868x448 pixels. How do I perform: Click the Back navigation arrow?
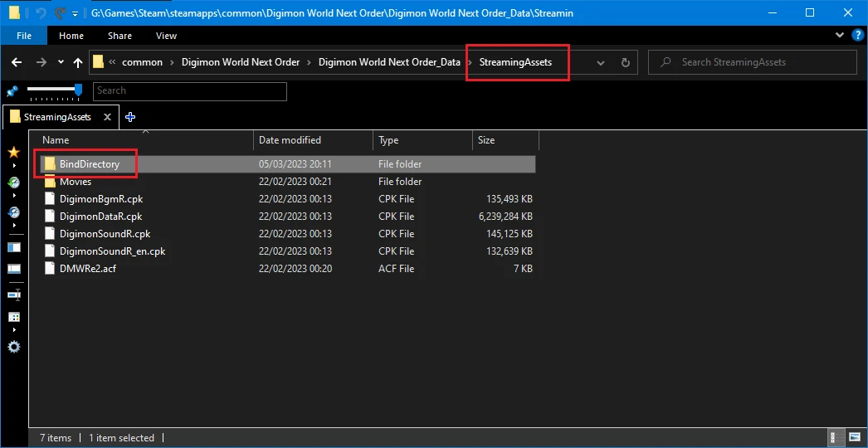17,62
